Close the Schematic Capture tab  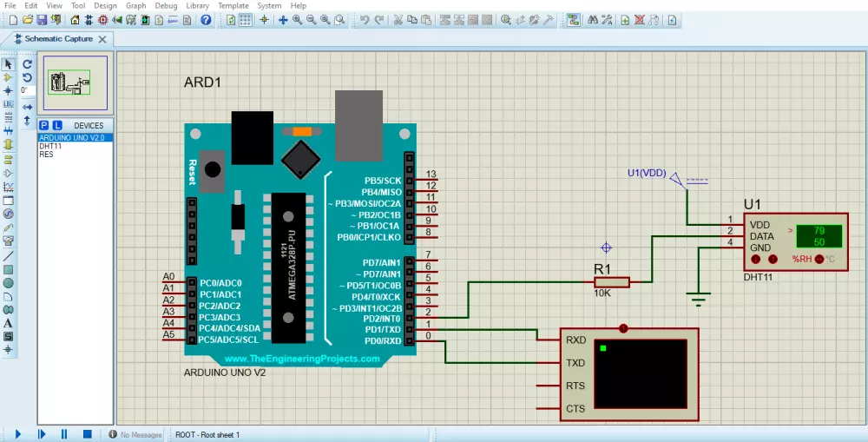click(x=102, y=39)
